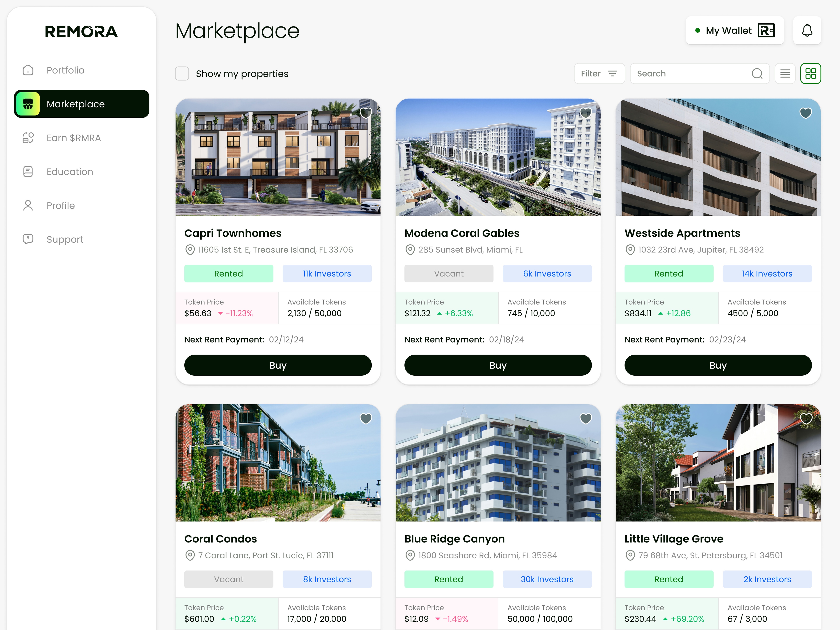840x630 pixels.
Task: Click the Vacant status on Modena Coral Gables
Action: (x=449, y=273)
